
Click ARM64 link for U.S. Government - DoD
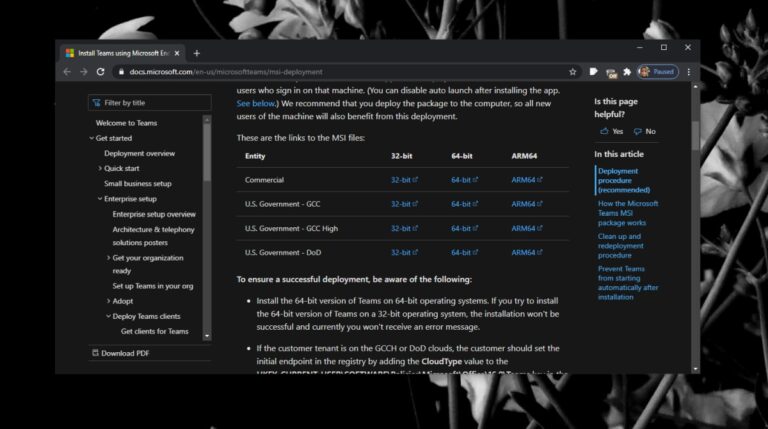click(526, 253)
